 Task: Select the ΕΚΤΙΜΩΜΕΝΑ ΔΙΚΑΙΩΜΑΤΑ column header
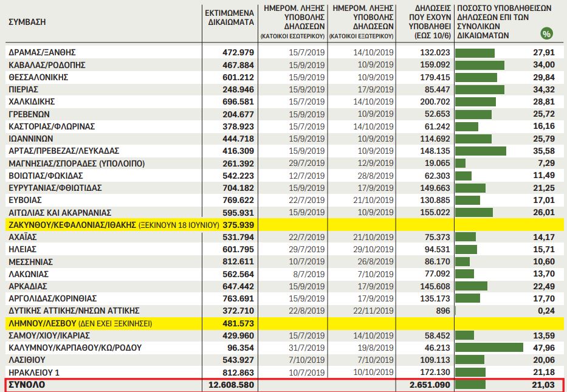pos(229,16)
